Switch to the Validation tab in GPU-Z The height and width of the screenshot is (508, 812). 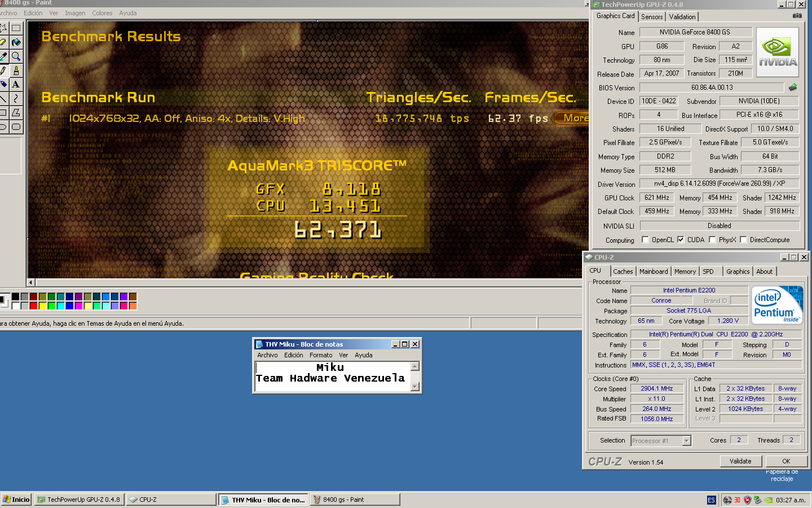pyautogui.click(x=682, y=17)
